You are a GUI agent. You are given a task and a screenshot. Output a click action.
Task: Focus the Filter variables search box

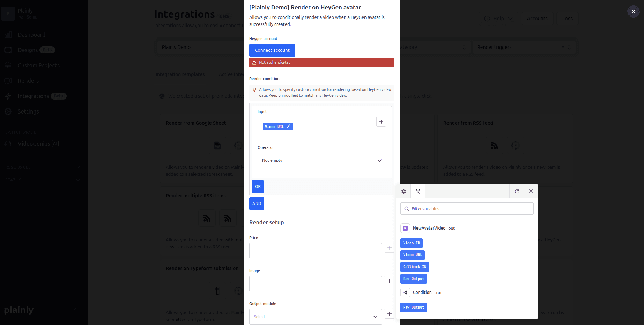click(467, 209)
